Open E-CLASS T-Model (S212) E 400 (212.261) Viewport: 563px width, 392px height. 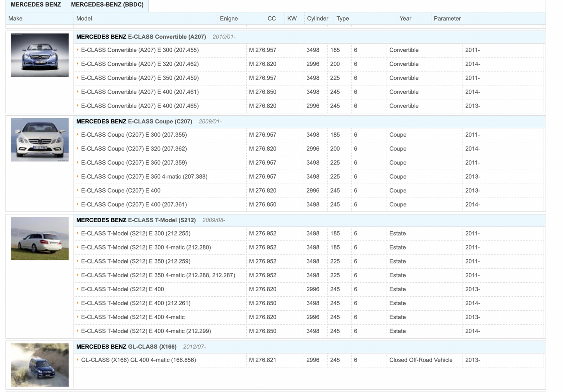[x=136, y=303]
